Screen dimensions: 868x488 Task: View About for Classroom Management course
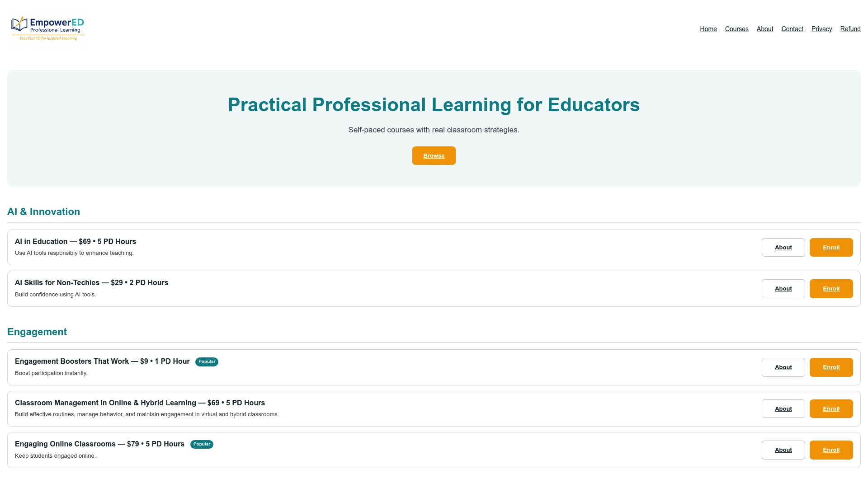783,409
